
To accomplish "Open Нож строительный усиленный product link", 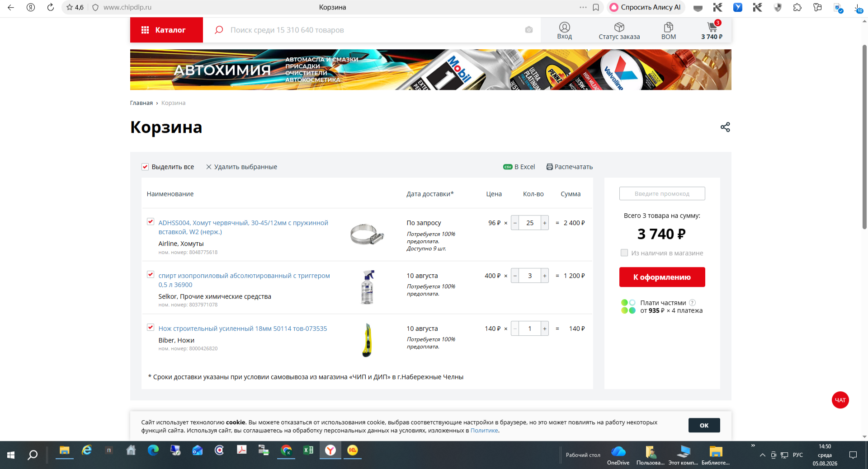I will (x=243, y=328).
